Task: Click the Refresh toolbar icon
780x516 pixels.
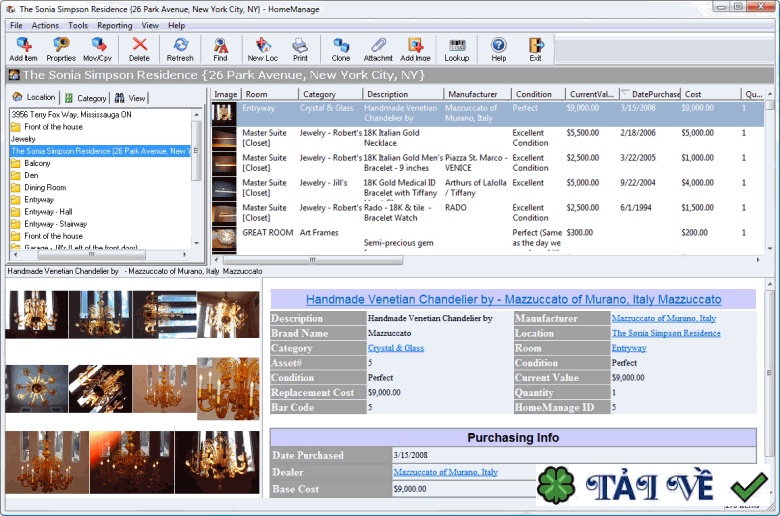Action: [x=180, y=49]
